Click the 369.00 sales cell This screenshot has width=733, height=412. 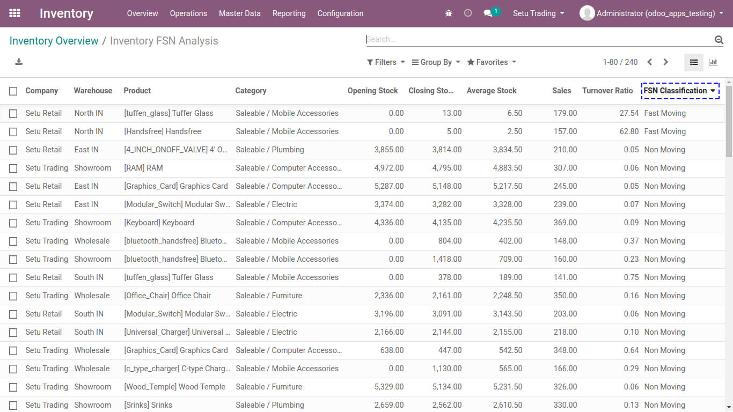pyautogui.click(x=565, y=223)
